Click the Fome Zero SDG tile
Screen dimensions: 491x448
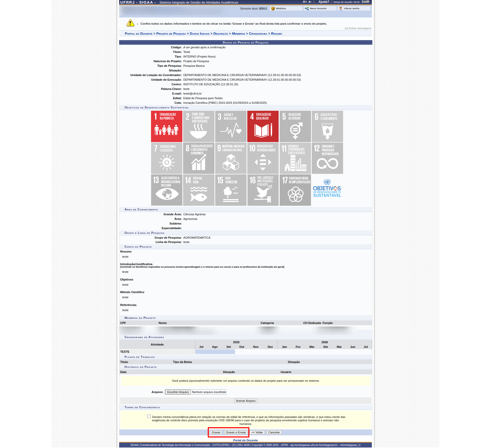click(199, 126)
